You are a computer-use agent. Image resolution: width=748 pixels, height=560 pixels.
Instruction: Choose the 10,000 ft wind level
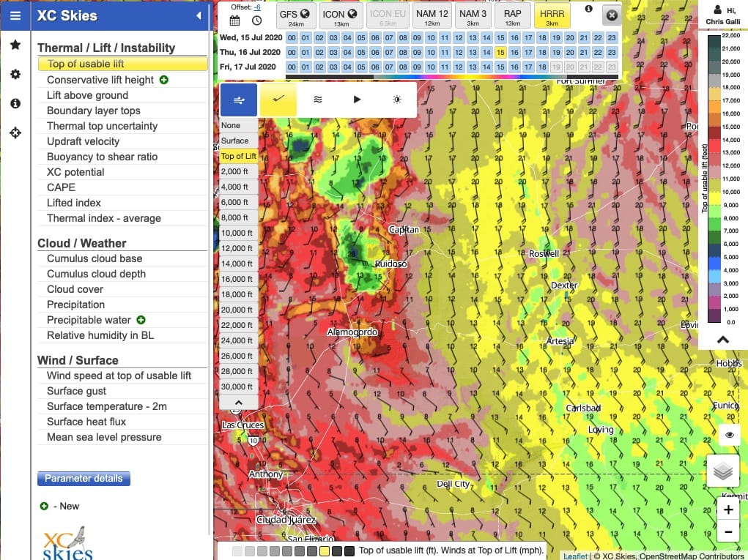coord(239,233)
